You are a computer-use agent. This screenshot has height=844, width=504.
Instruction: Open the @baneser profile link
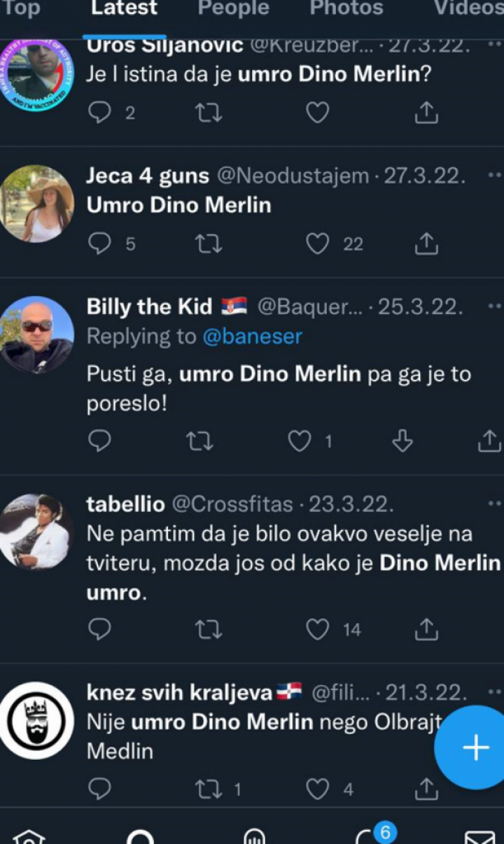[252, 336]
